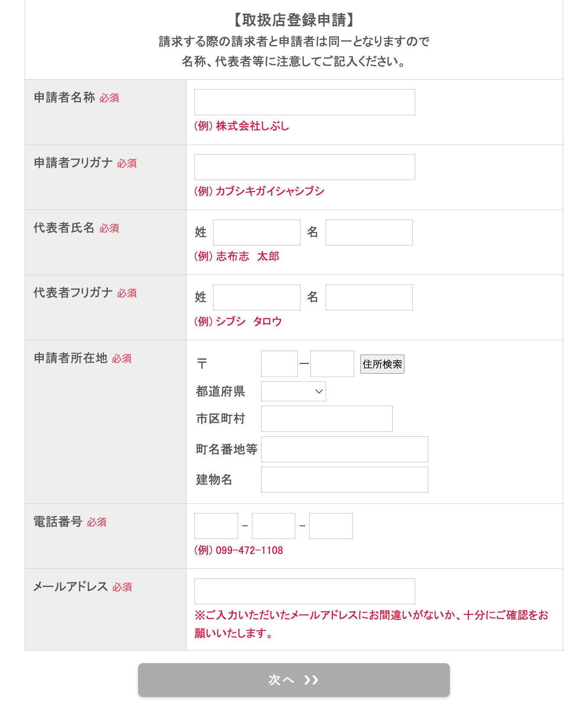Focus the メールアドレス input field
This screenshot has height=716, width=588.
click(x=304, y=591)
